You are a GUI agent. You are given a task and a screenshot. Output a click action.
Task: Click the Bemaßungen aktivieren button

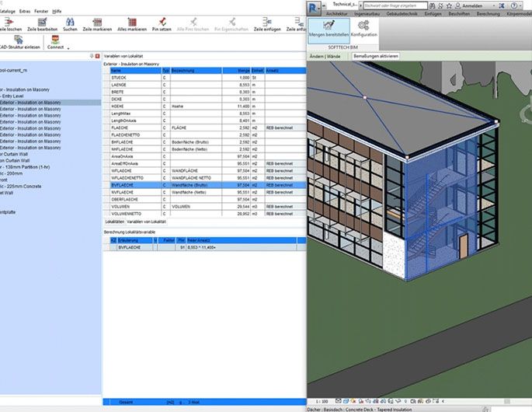click(376, 57)
